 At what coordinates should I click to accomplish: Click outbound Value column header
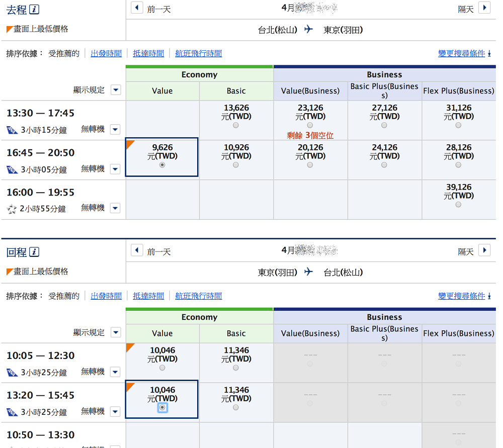pyautogui.click(x=162, y=91)
